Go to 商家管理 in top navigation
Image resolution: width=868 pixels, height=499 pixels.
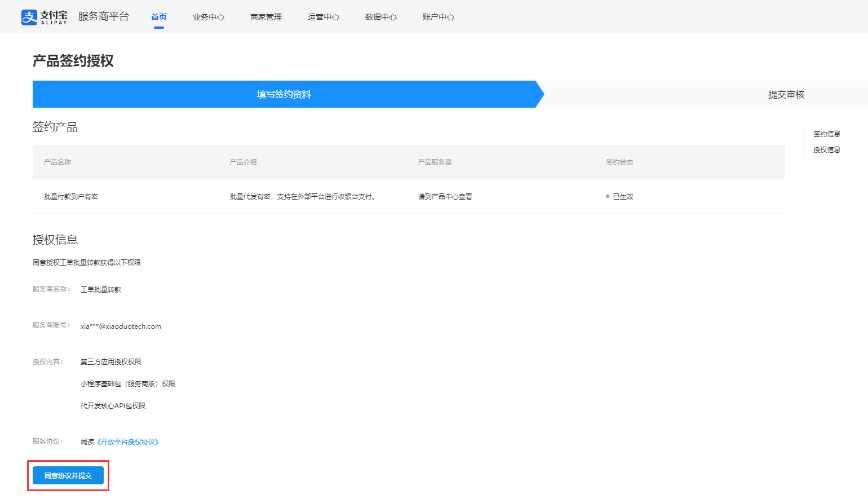click(x=266, y=17)
